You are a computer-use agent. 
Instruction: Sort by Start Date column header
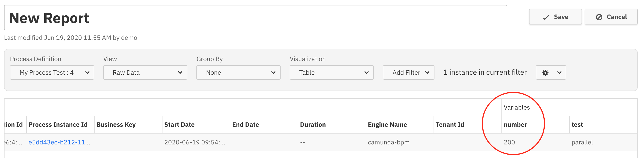pyautogui.click(x=179, y=124)
